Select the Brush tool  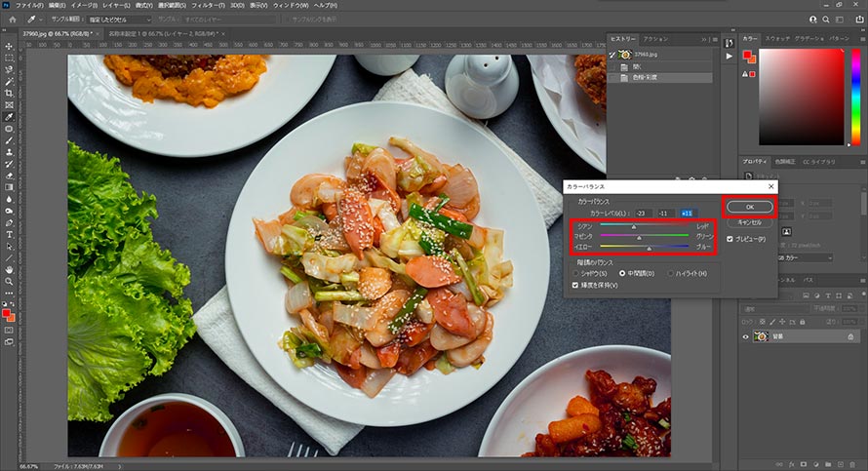tap(9, 140)
